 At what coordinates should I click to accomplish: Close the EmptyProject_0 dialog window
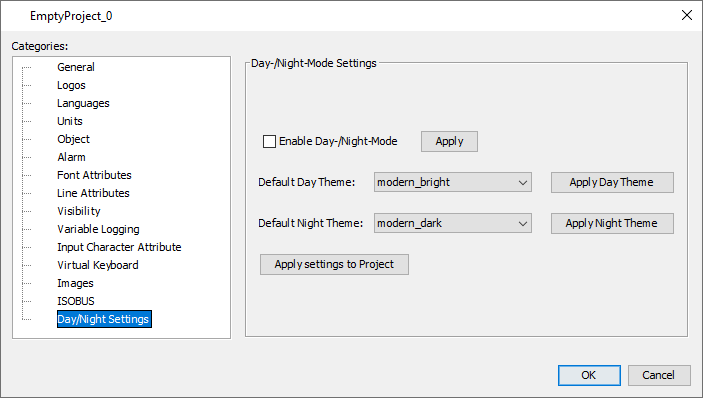tap(686, 15)
